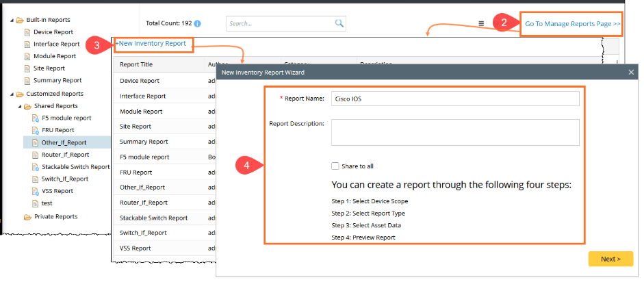Click the Private Reports folder icon
Viewport: 644px width, 282px height.
(28, 217)
